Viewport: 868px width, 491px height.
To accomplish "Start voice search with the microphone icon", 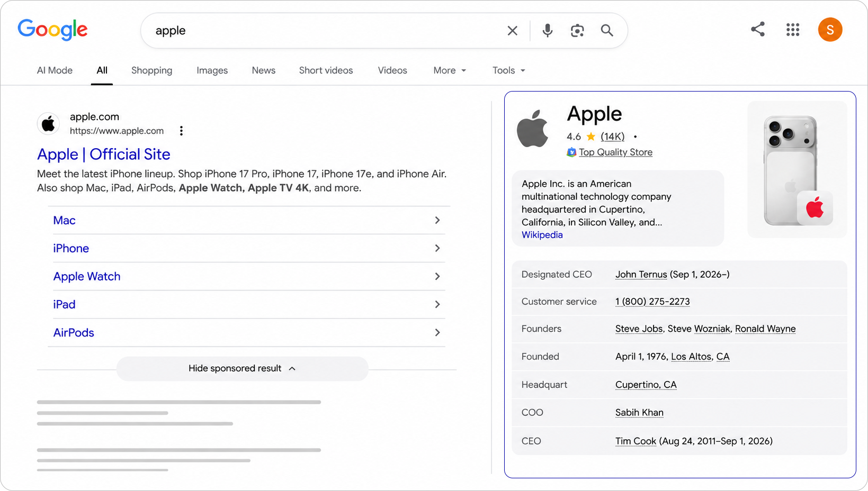I will [548, 31].
